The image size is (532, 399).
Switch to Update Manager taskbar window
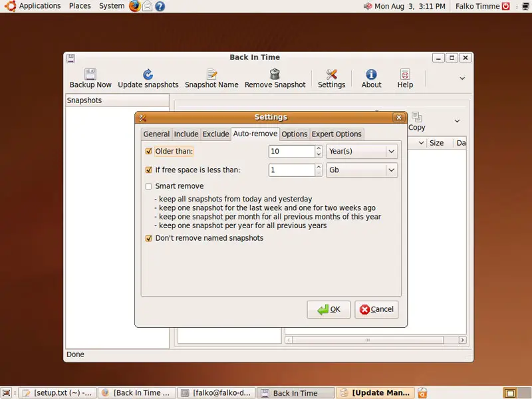click(375, 393)
